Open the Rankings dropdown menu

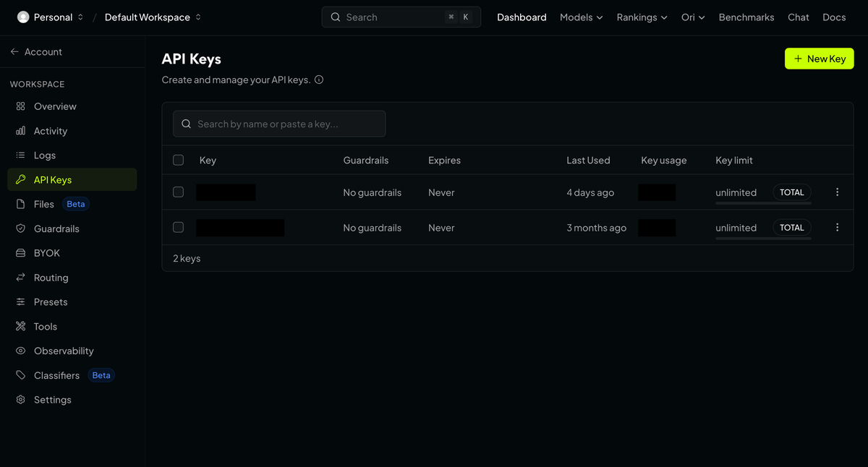(x=642, y=17)
